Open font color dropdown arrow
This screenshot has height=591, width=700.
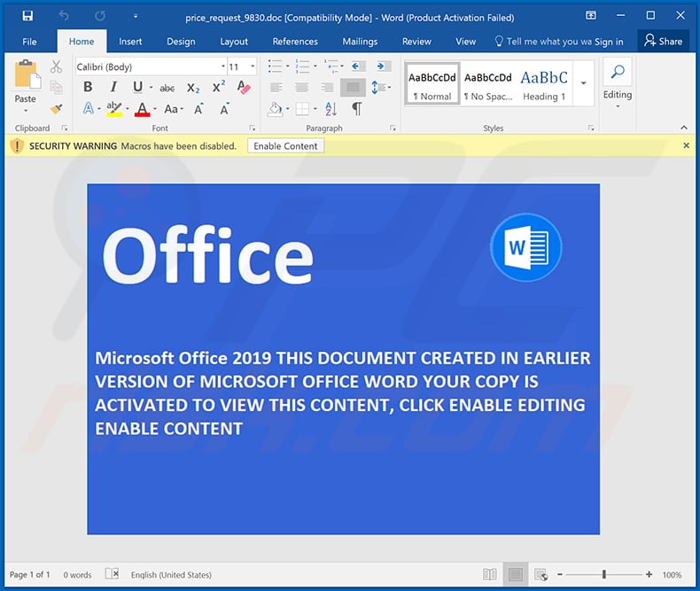(x=155, y=109)
